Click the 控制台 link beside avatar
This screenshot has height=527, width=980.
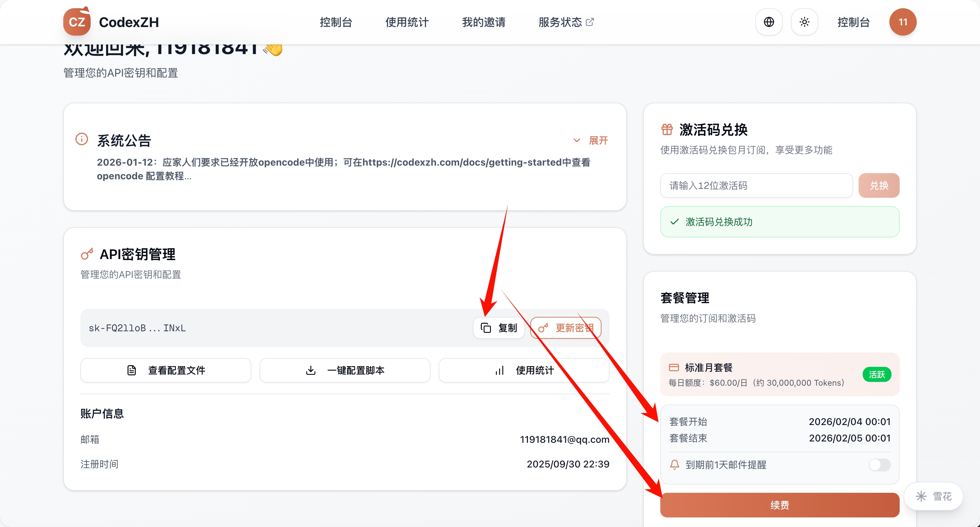(x=853, y=22)
